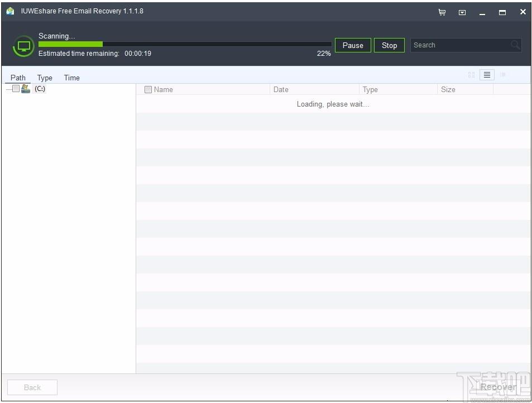Switch to list view
This screenshot has width=532, height=403.
(x=487, y=75)
